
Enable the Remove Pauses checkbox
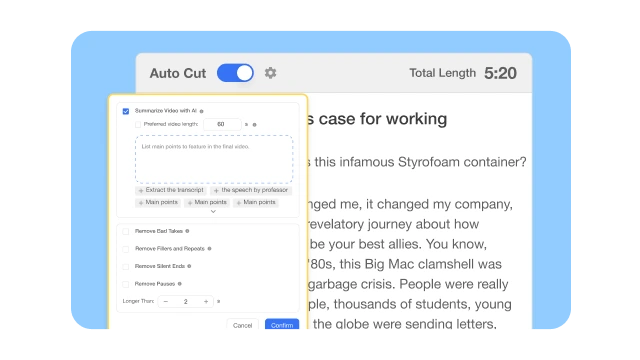tap(126, 284)
